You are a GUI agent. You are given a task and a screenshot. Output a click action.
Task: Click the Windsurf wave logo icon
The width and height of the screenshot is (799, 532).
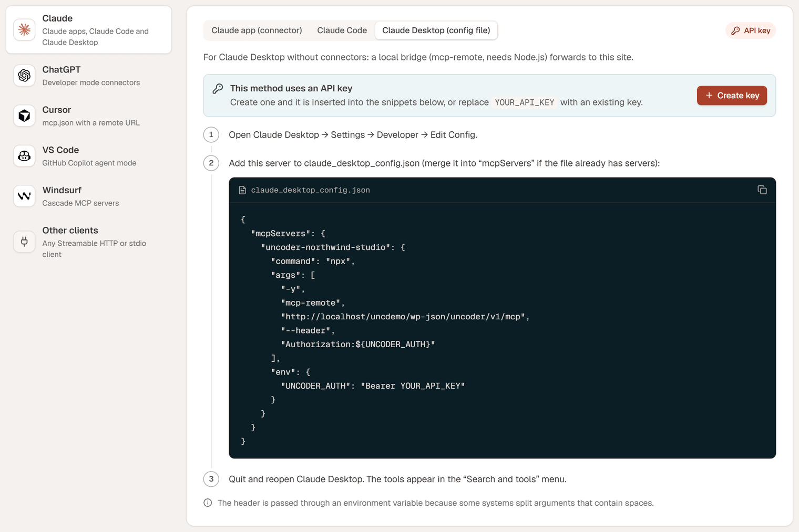pyautogui.click(x=24, y=196)
